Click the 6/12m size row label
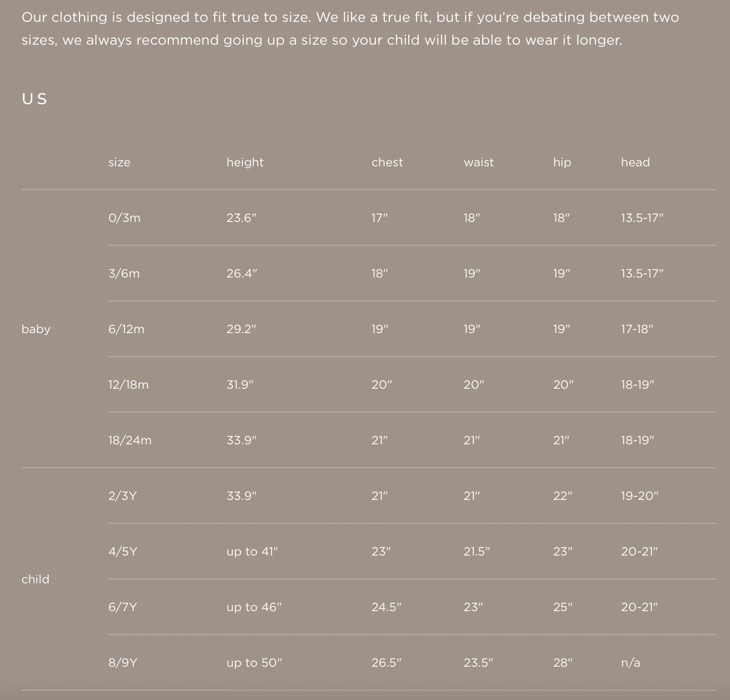This screenshot has height=700, width=730. [126, 329]
